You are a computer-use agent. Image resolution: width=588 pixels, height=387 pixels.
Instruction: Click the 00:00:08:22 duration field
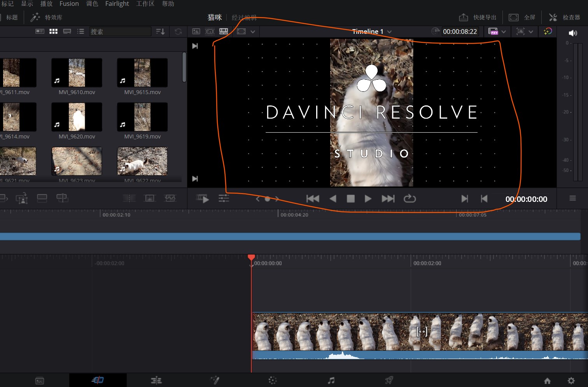(460, 32)
